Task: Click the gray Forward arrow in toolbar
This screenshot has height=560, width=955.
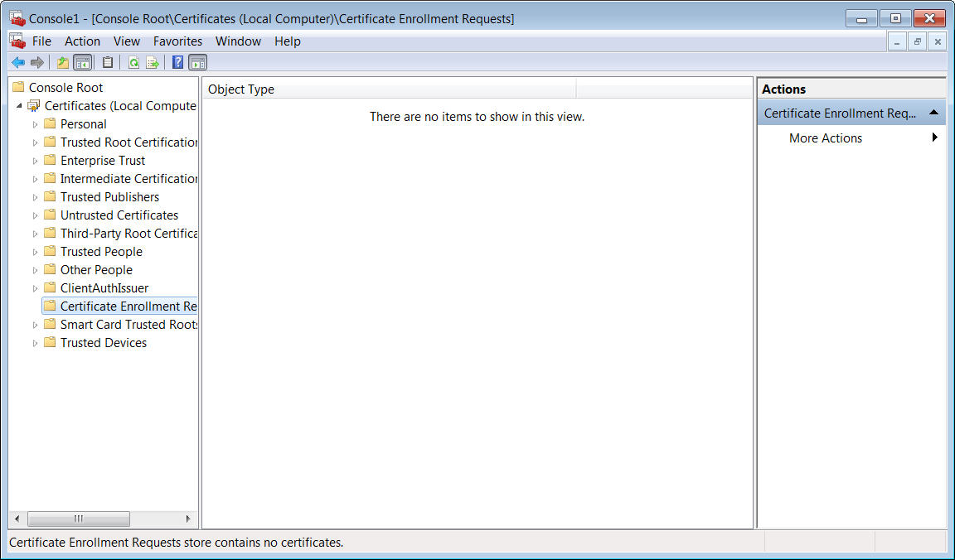Action: click(x=36, y=62)
